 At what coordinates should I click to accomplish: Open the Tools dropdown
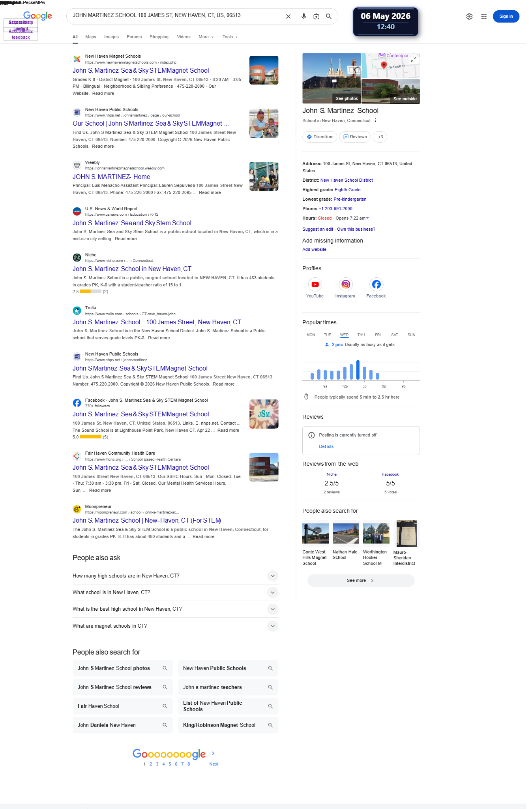pos(230,37)
